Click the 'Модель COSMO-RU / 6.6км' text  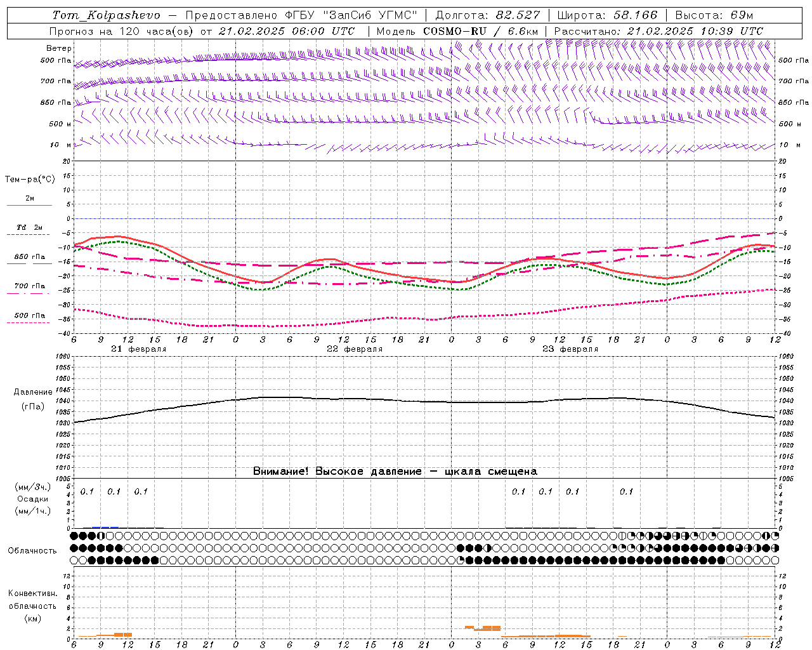[457, 31]
